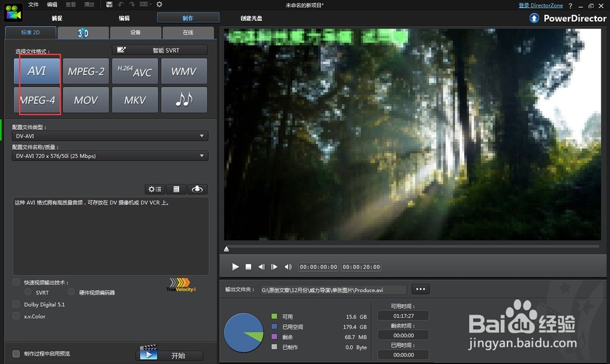The image size is (610, 364).
Task: Step to the next frame
Action: (274, 267)
